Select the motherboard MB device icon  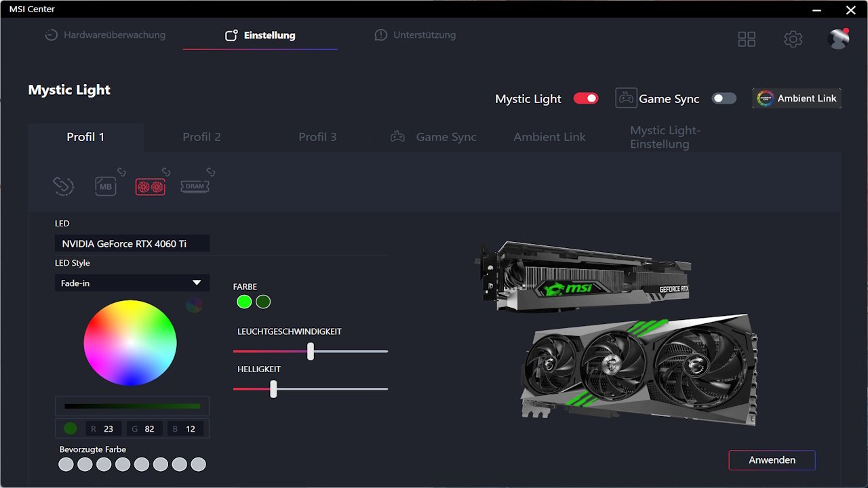[106, 186]
